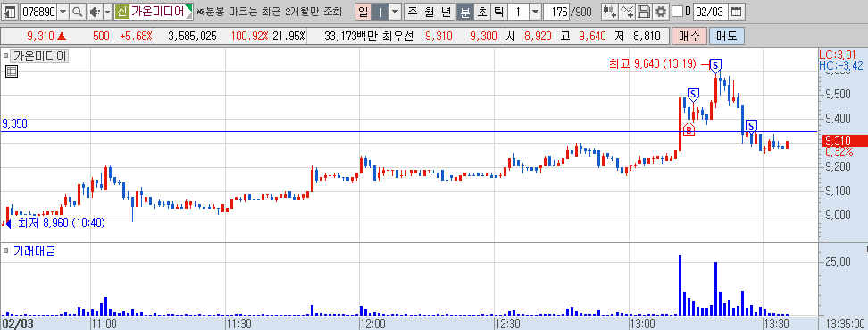Toggle the 가온미디어 chart legend square
This screenshot has height=330, width=868.
(x=5, y=55)
